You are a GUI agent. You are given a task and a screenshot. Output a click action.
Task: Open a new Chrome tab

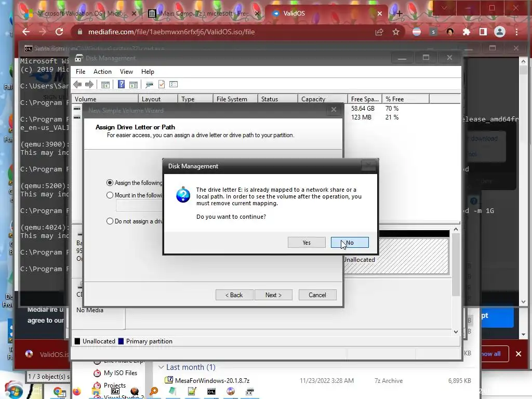[399, 14]
